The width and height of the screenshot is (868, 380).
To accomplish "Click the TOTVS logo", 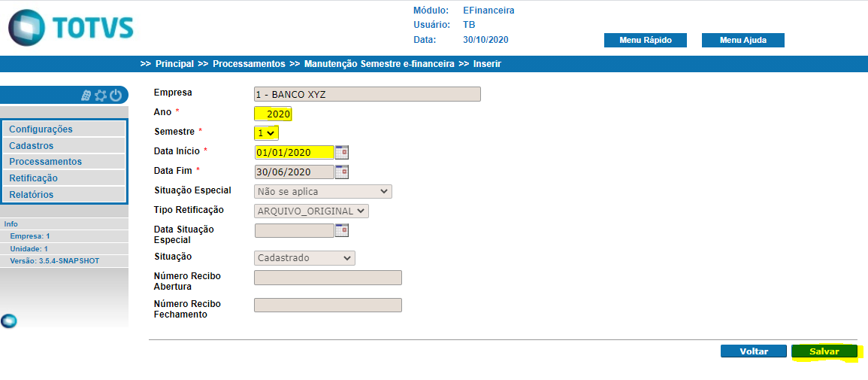I will [x=71, y=27].
